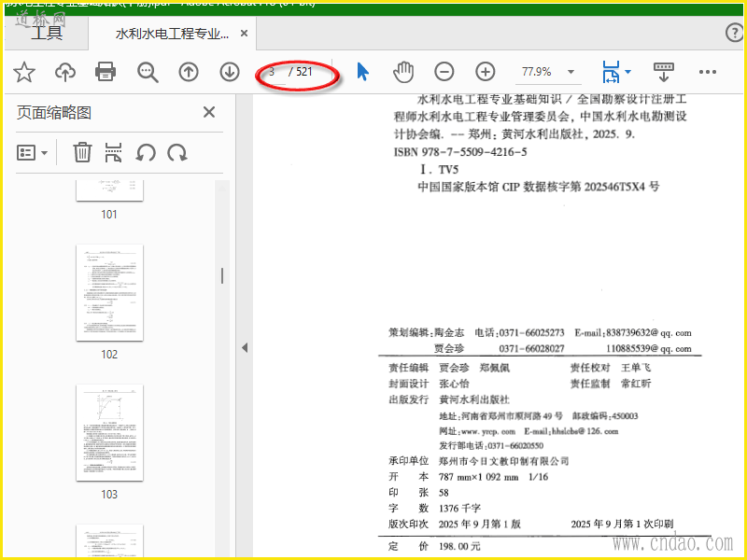Close the 水利水电工程专业 document tab
Screen dimensions: 747x560
(244, 34)
